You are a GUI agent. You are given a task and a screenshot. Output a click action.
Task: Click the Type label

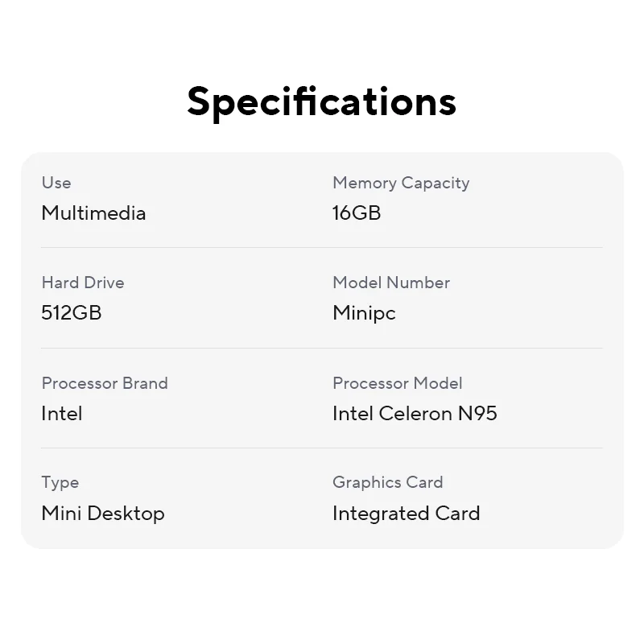coord(60,482)
